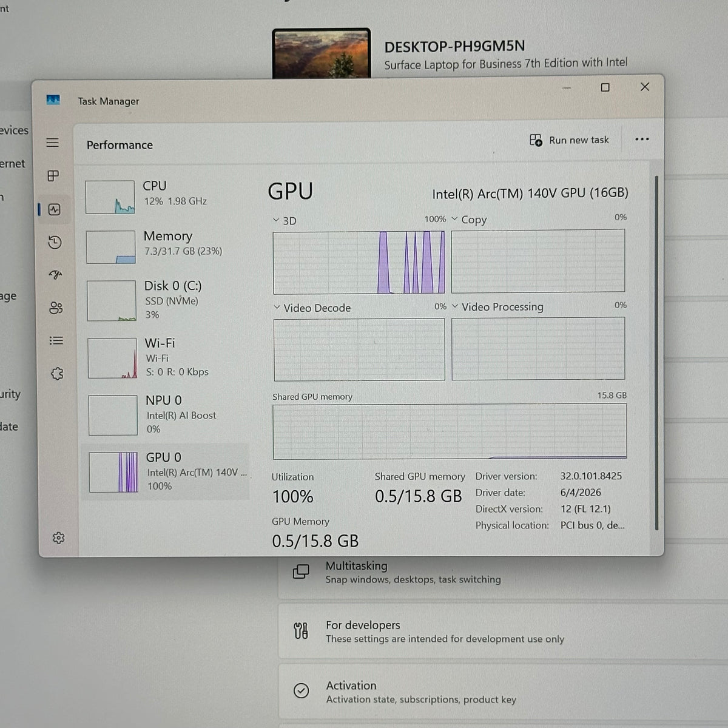Open the Video Decode graph dropdown
This screenshot has width=728, height=728.
pyautogui.click(x=312, y=308)
